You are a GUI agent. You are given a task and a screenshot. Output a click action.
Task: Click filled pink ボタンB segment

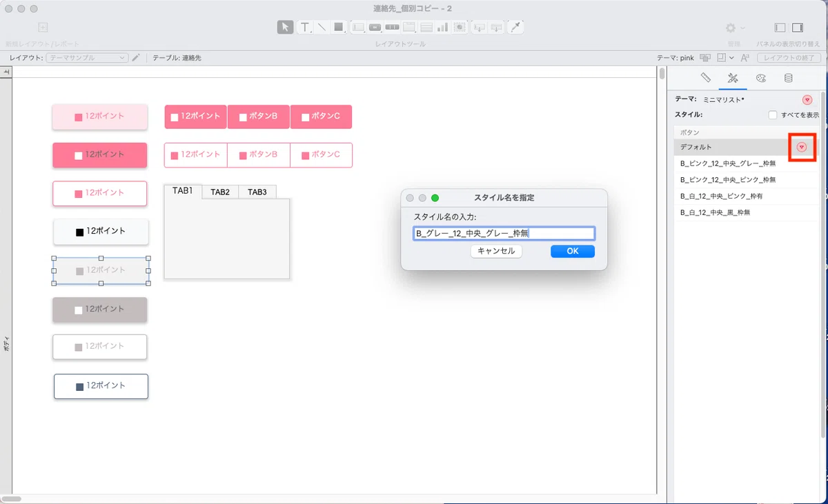tap(259, 117)
